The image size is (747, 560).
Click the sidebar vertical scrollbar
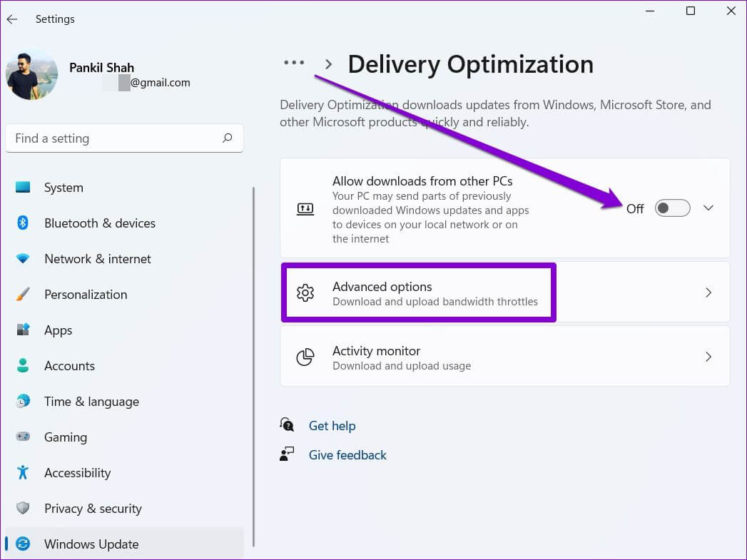point(253,367)
